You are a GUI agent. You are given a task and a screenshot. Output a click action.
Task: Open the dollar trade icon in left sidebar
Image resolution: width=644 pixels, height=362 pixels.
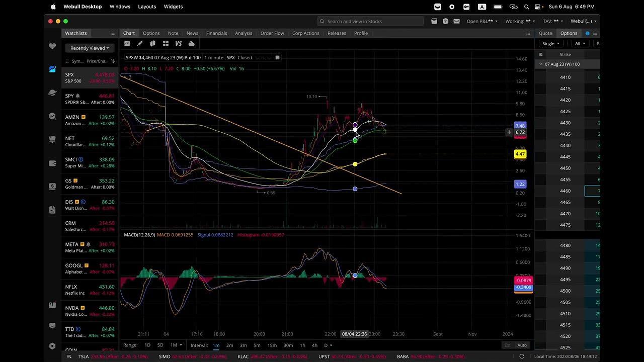coord(52,186)
